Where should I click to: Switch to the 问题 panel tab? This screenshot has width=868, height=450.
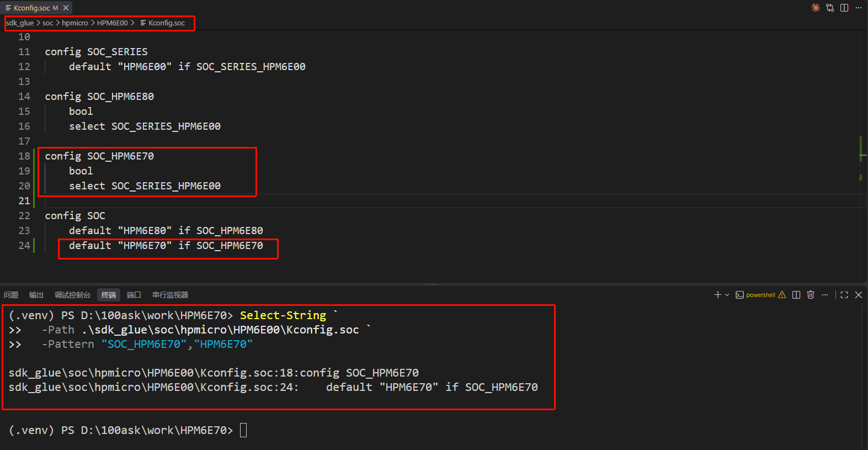11,295
